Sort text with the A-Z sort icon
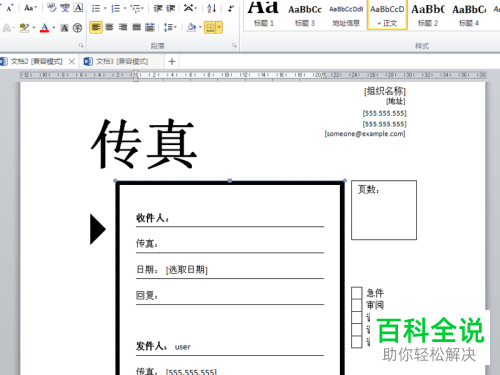The width and height of the screenshot is (500, 375). [x=212, y=8]
